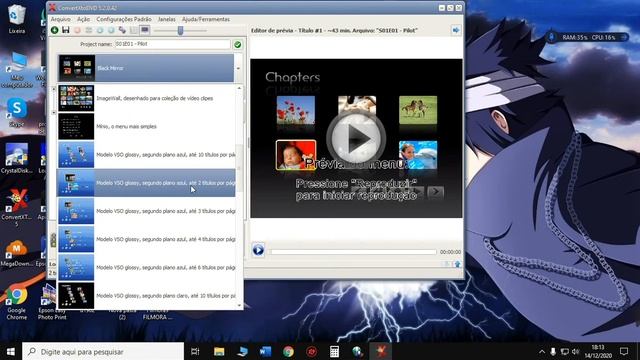
Task: Open the Ajuda/Ferramentas menu
Action: click(206, 19)
